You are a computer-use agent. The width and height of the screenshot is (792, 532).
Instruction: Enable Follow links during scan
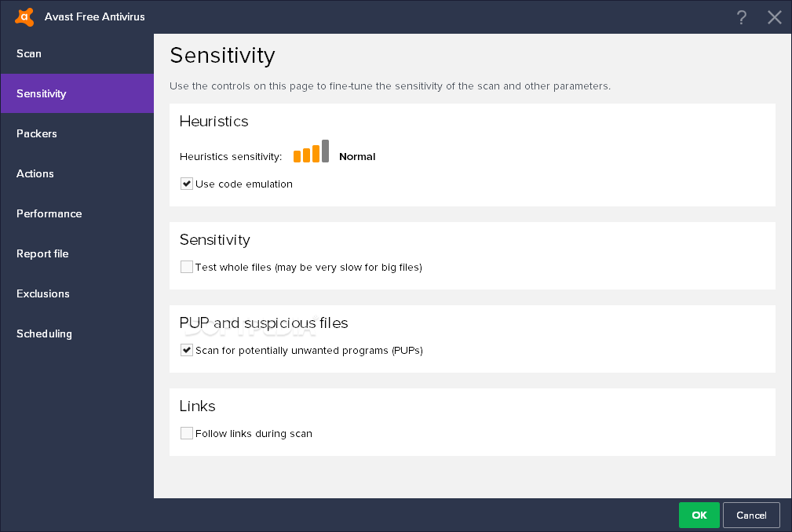186,433
